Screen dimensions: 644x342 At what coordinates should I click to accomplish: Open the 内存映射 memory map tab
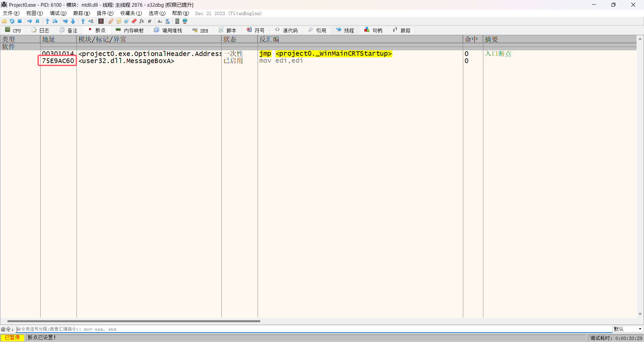[x=130, y=30]
